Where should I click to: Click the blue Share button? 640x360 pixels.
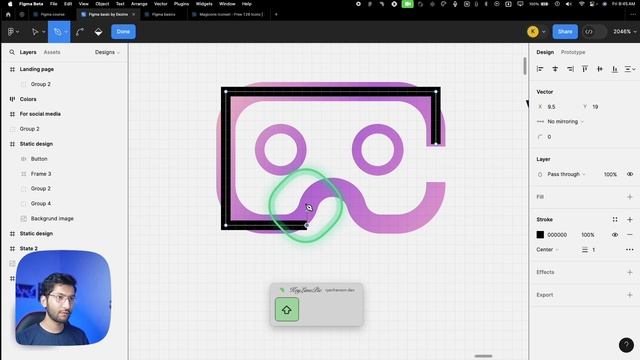pyautogui.click(x=565, y=31)
